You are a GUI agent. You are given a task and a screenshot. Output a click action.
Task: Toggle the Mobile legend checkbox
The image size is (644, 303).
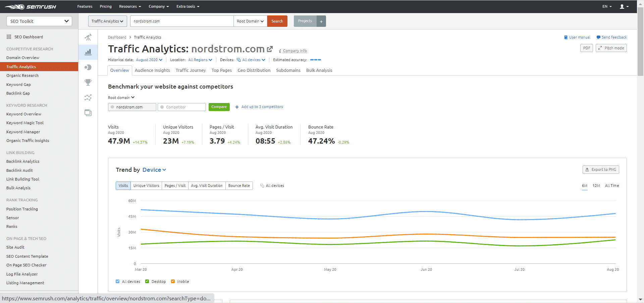pos(173,282)
